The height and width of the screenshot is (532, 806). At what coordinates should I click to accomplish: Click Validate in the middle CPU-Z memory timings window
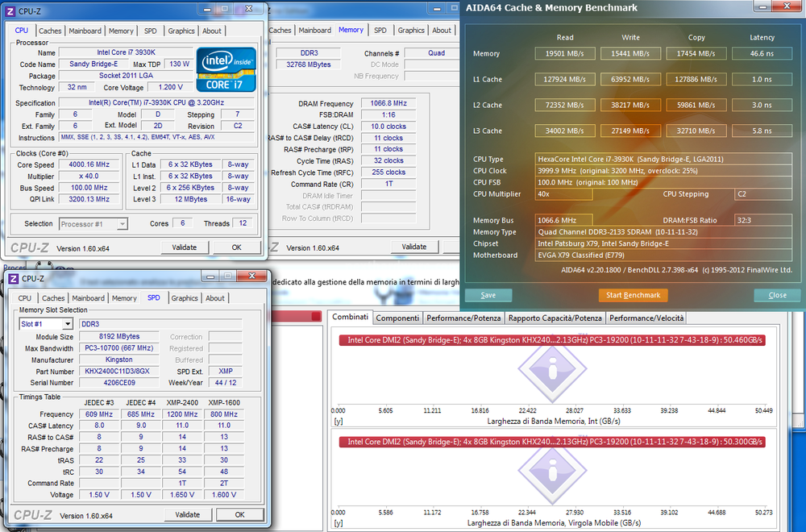[x=414, y=247]
